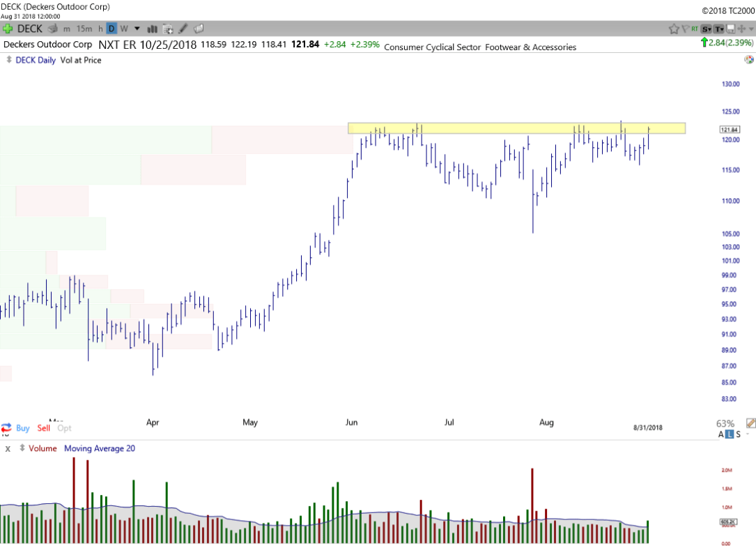Click the save chart floppy disk icon
The height and width of the screenshot is (550, 756).
click(730, 29)
